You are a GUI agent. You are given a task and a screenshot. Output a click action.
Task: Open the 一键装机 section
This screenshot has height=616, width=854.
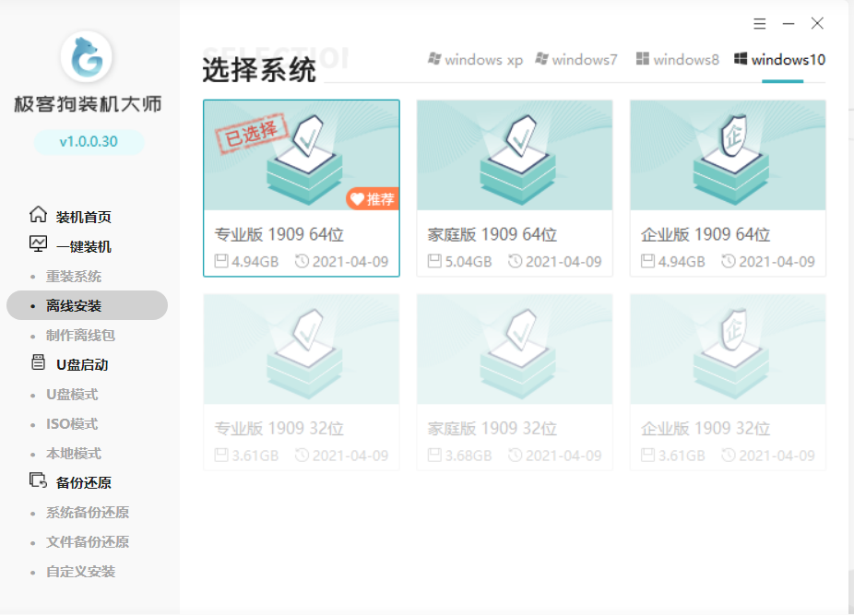(x=83, y=246)
